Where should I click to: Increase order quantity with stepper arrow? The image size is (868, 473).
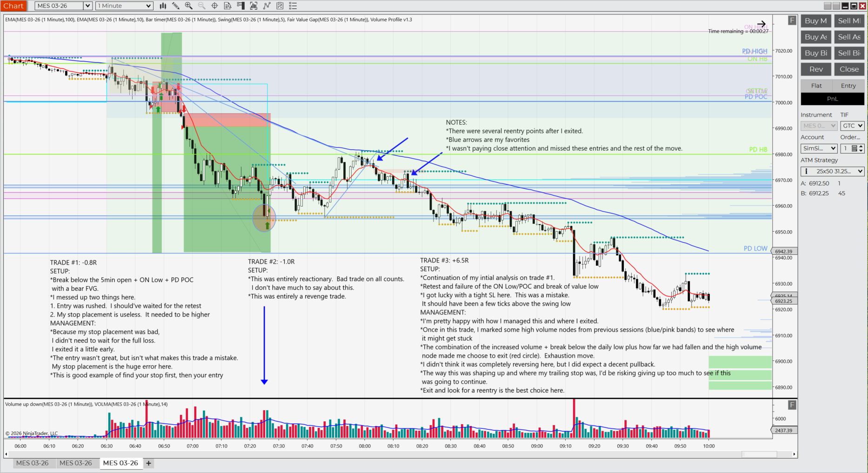tap(861, 147)
